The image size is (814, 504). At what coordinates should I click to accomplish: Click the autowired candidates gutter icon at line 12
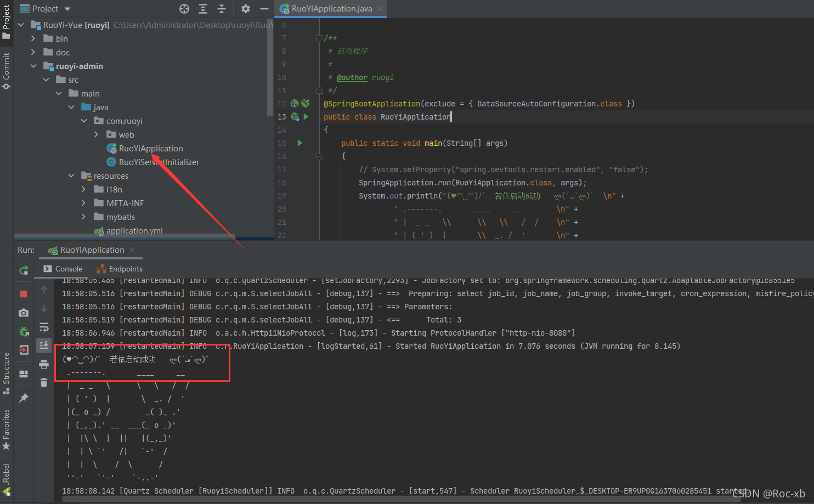[x=306, y=103]
